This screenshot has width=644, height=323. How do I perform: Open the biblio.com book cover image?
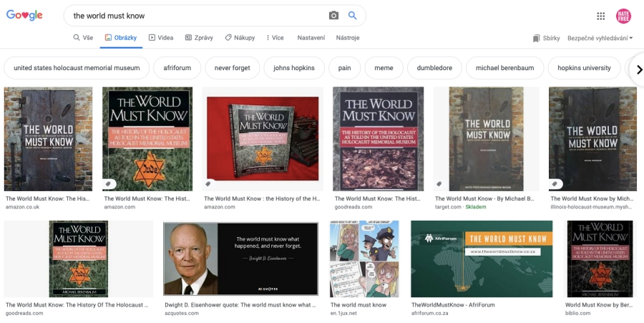click(600, 259)
